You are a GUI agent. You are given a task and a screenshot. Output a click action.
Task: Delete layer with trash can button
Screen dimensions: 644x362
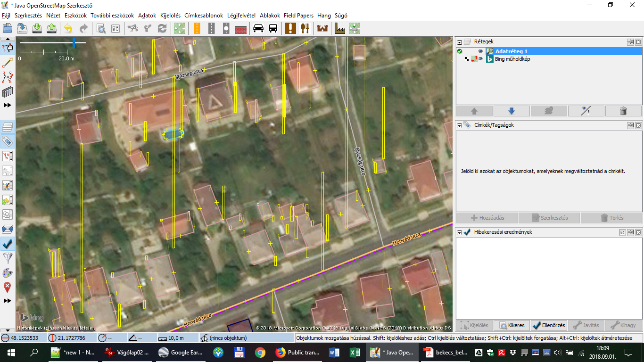pyautogui.click(x=623, y=111)
